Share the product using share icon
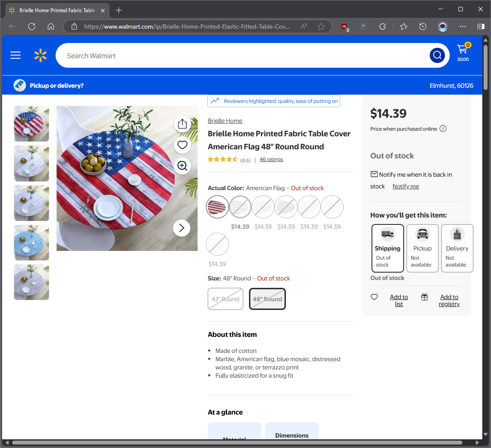 pyautogui.click(x=182, y=124)
